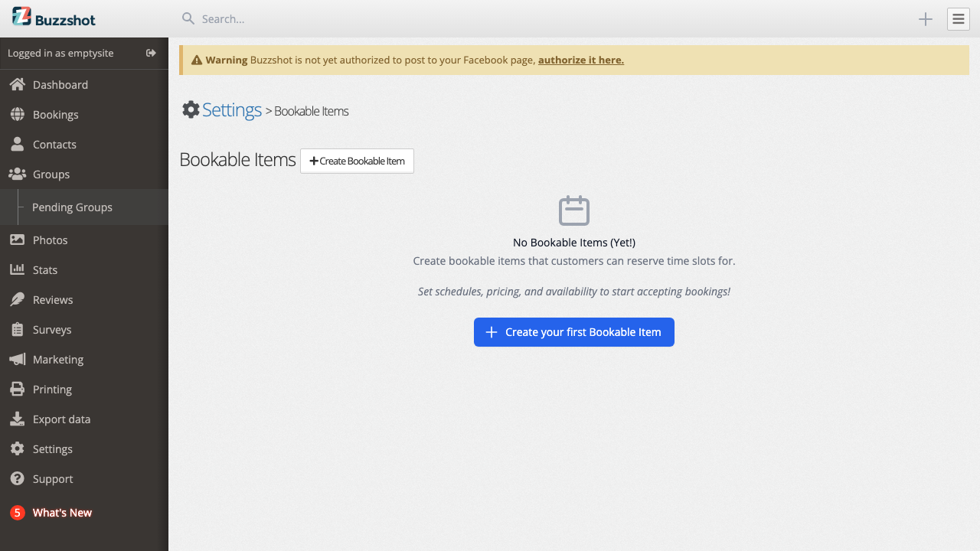The image size is (980, 551).
Task: Click the 'No Bookable Items (Yet!)' heading
Action: pos(574,243)
